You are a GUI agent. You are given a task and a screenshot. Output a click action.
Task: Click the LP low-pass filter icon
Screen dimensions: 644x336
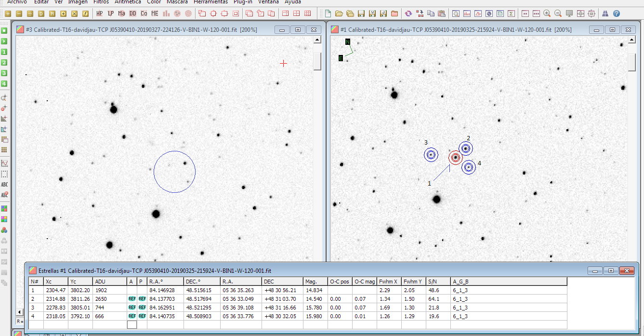coord(111,13)
